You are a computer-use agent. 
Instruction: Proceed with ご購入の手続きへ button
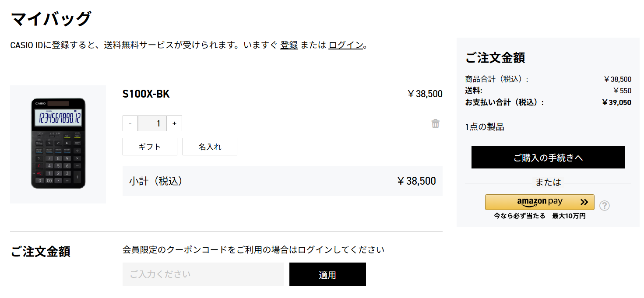point(548,158)
